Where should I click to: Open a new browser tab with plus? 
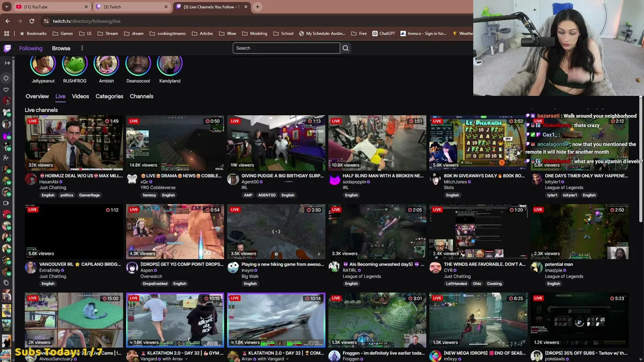(258, 7)
